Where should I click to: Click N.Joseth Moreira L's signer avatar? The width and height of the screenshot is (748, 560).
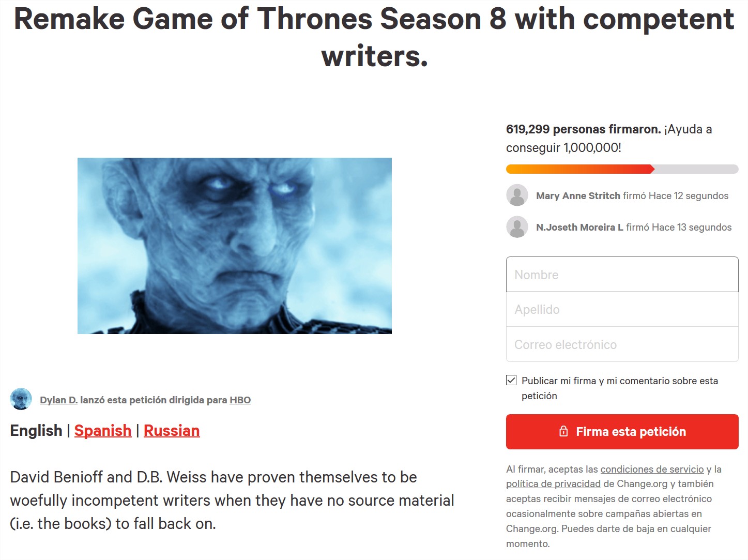[517, 227]
